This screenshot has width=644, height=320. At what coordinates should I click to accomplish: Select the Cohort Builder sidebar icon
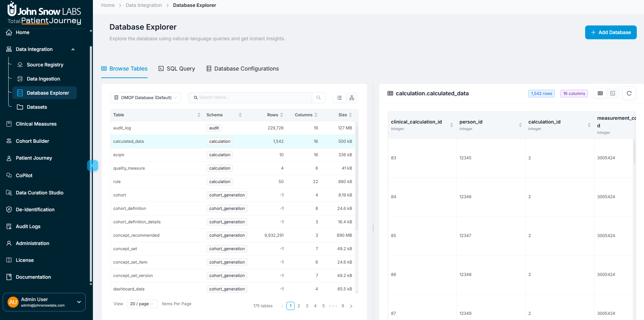(x=9, y=141)
